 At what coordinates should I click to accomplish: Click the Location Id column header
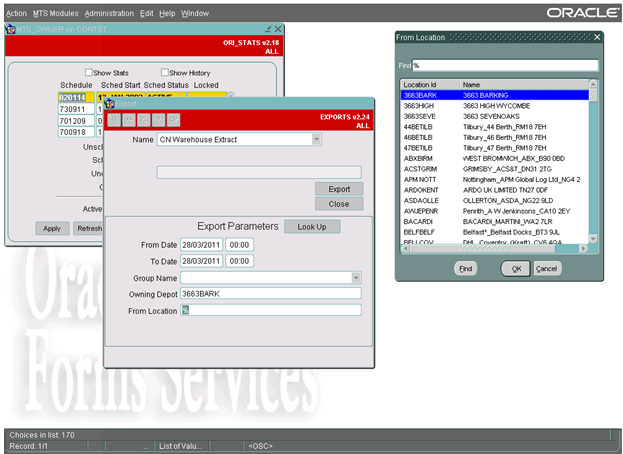pyautogui.click(x=430, y=85)
